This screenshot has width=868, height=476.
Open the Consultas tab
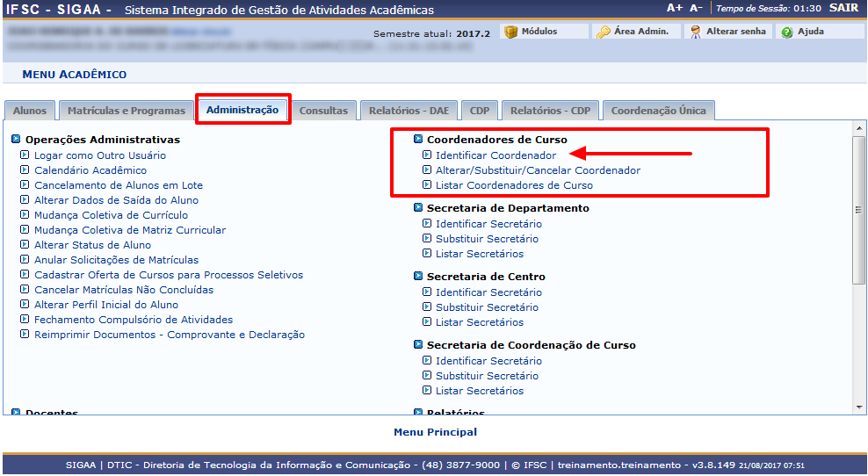point(323,111)
